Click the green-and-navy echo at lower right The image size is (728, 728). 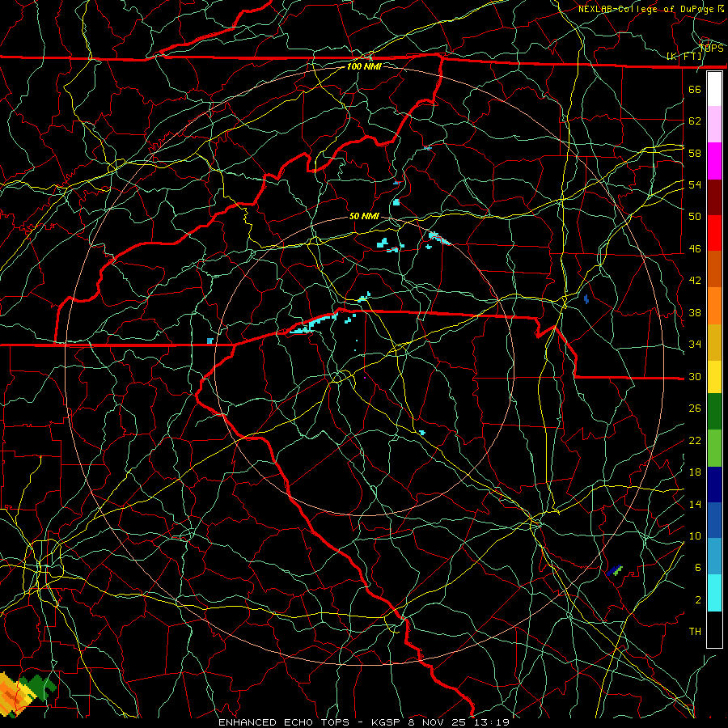pyautogui.click(x=614, y=570)
